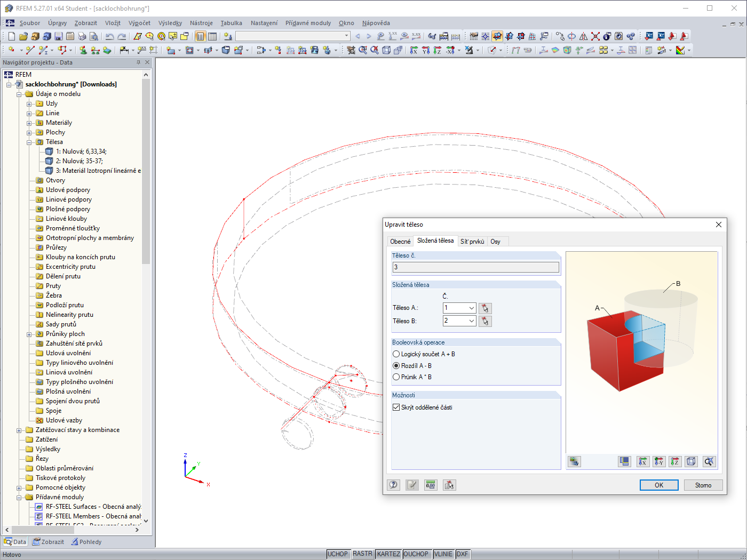This screenshot has height=560, width=747.
Task: Click the dialog help question mark icon
Action: [393, 485]
